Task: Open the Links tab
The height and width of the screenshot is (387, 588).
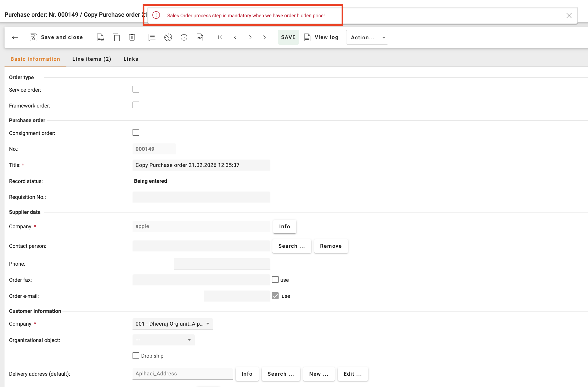Action: pos(131,59)
